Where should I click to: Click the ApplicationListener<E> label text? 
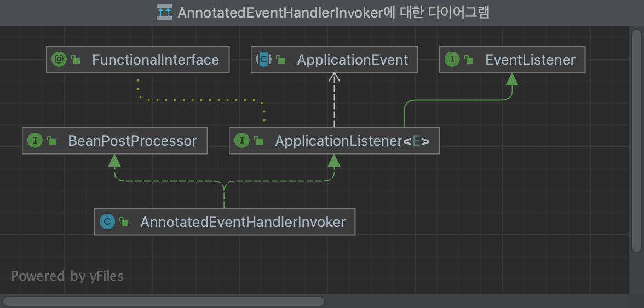[353, 141]
